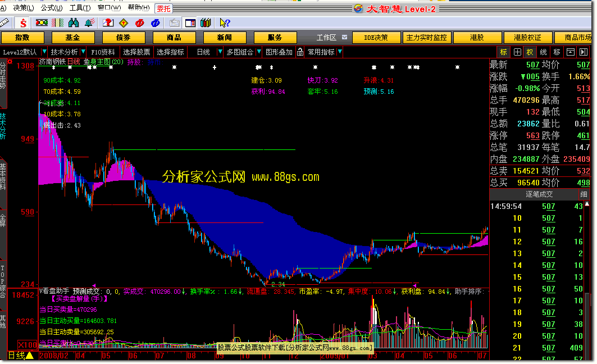Click the colored stripes toolbar icon

57,23
